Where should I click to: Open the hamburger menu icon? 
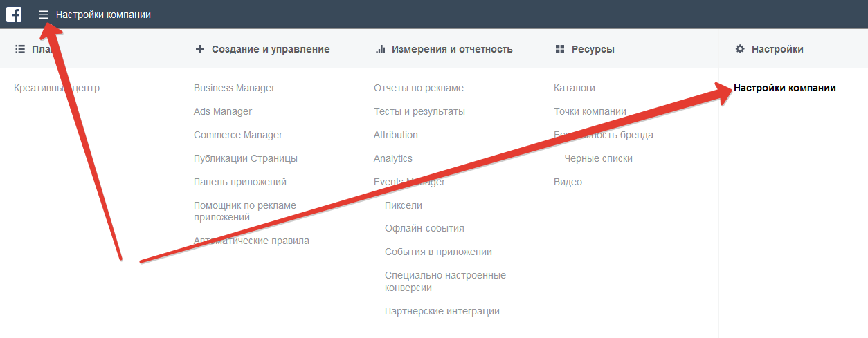pyautogui.click(x=44, y=15)
